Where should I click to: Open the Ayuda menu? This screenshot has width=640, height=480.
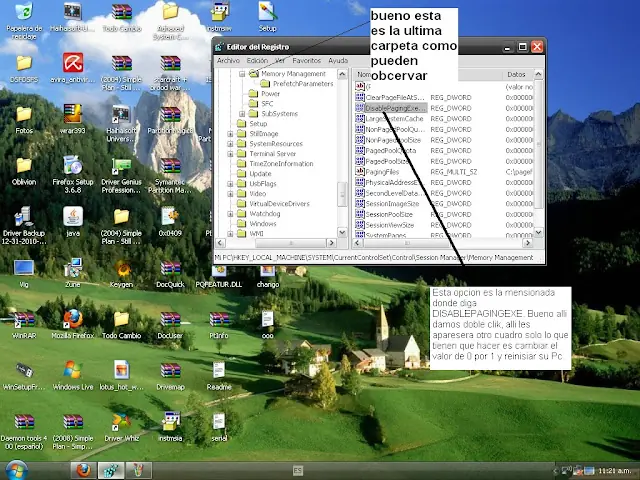click(338, 60)
